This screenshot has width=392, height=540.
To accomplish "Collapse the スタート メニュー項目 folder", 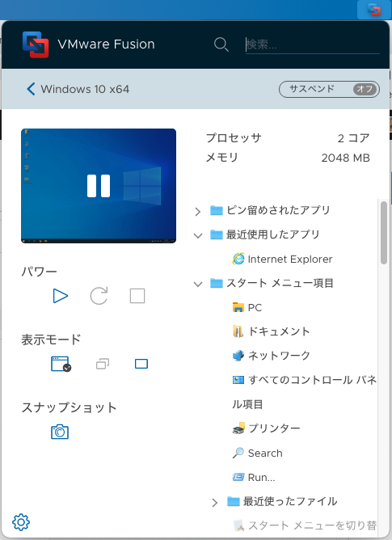I will [198, 284].
